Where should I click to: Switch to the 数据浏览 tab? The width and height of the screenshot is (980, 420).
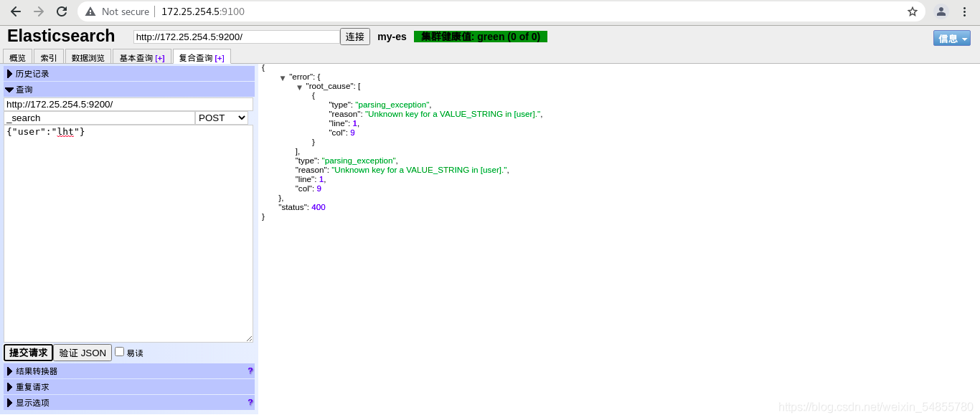pyautogui.click(x=88, y=57)
